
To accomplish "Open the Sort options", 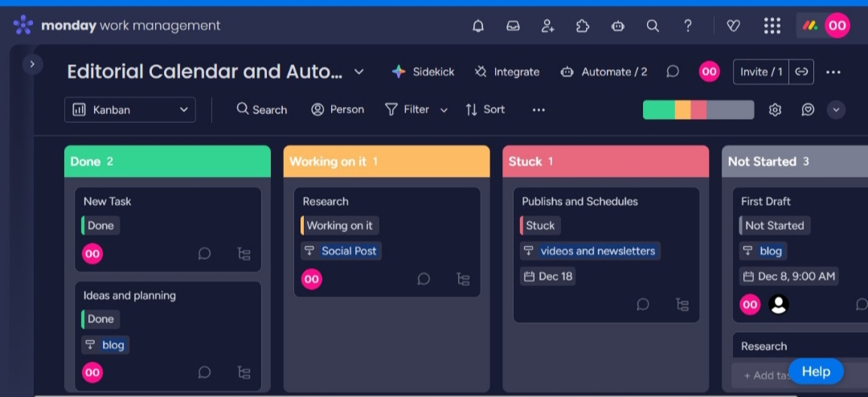I will 485,109.
